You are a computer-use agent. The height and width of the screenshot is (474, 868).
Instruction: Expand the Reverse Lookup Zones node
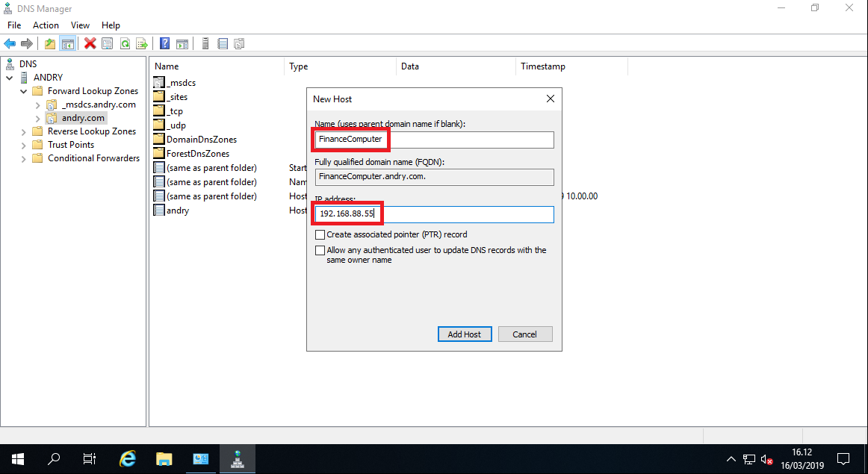click(x=22, y=131)
